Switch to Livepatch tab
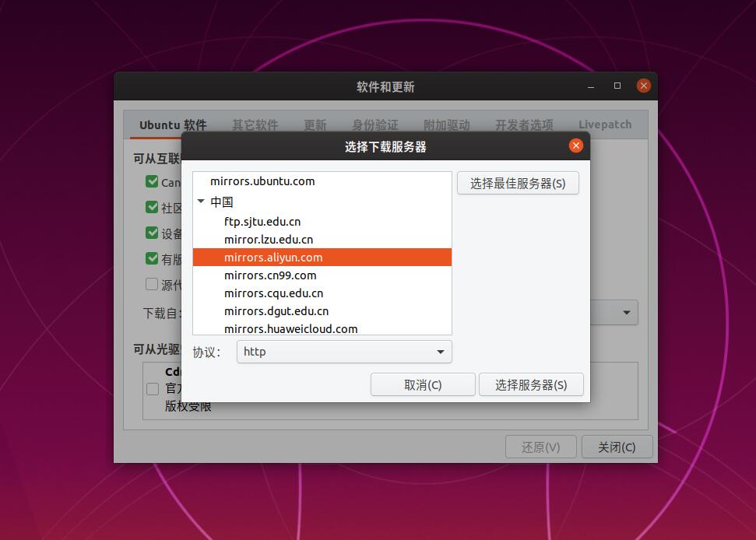 coord(605,124)
